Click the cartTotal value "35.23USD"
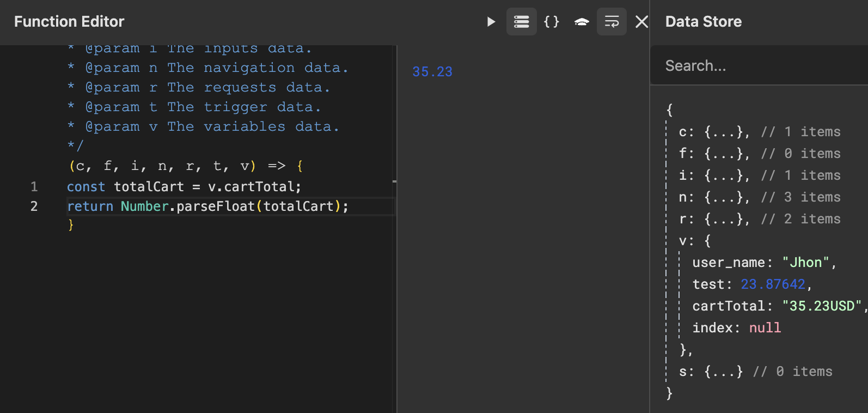 [822, 306]
